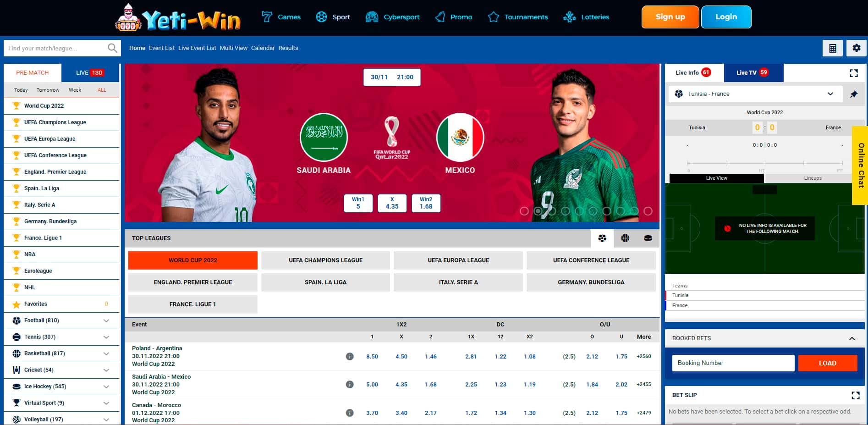Viewport: 868px width, 425px height.
Task: Expand the Cricket (54) category
Action: coord(106,370)
